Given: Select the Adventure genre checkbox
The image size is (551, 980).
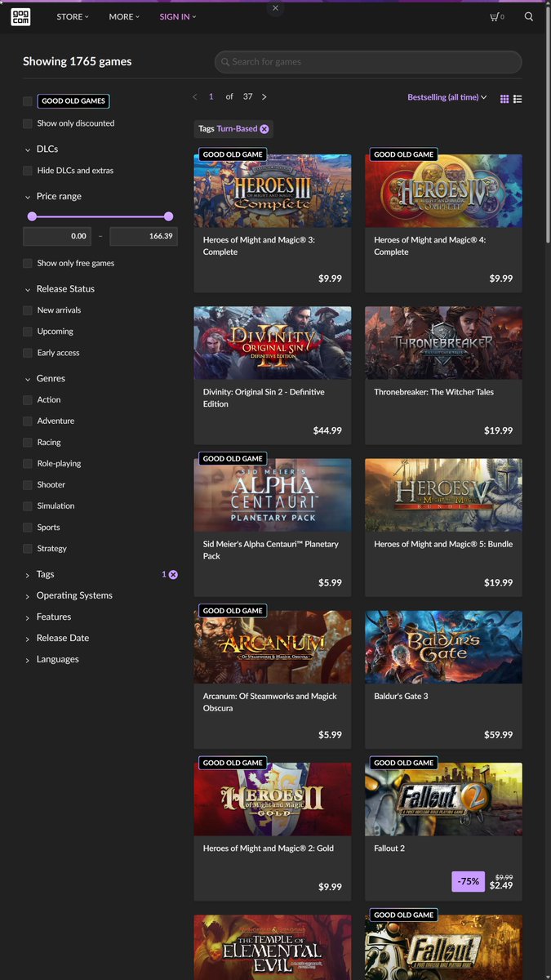Looking at the screenshot, I should coord(28,421).
